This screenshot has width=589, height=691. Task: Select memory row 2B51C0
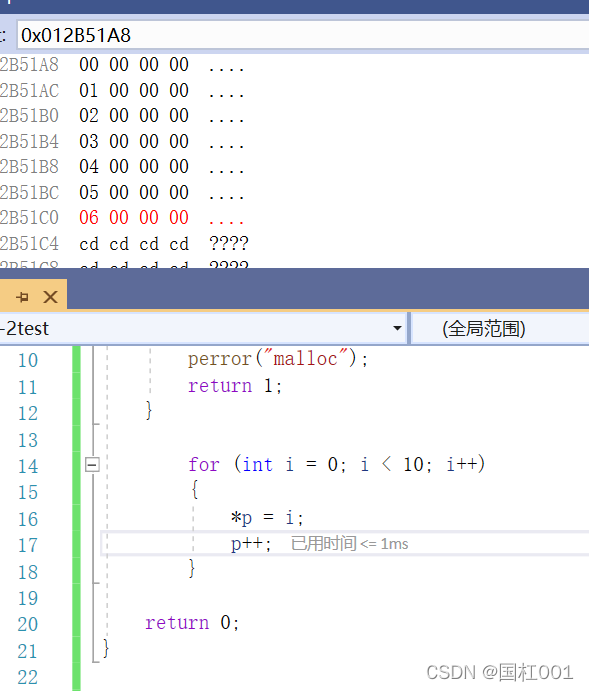coord(124,218)
